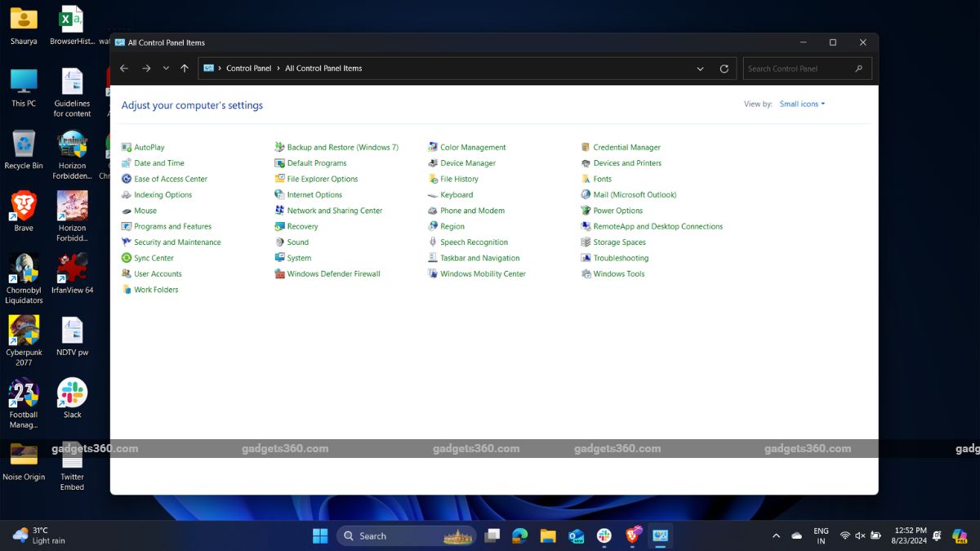Select Control Panel in the breadcrumb

click(x=248, y=69)
